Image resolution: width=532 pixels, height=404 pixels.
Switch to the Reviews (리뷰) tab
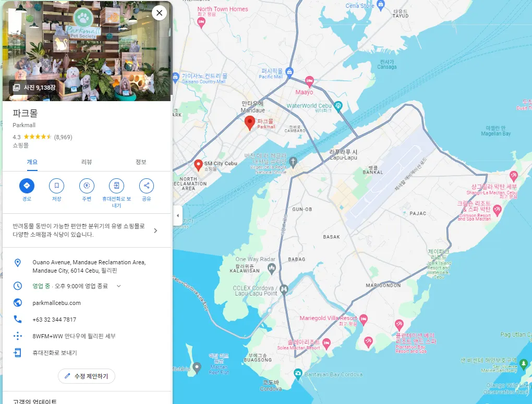[x=87, y=162]
